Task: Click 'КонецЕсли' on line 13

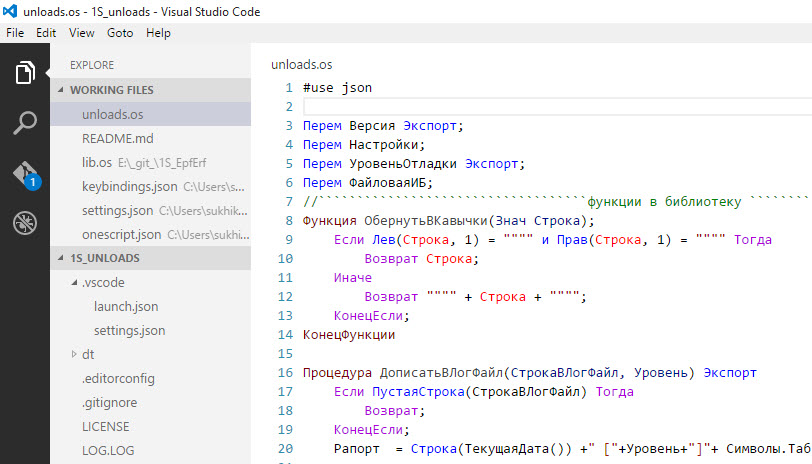Action: pyautogui.click(x=368, y=316)
